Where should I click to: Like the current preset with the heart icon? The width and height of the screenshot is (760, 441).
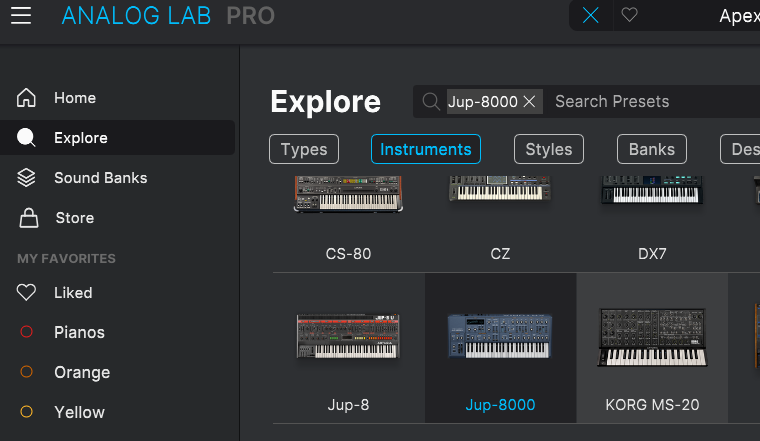(629, 15)
